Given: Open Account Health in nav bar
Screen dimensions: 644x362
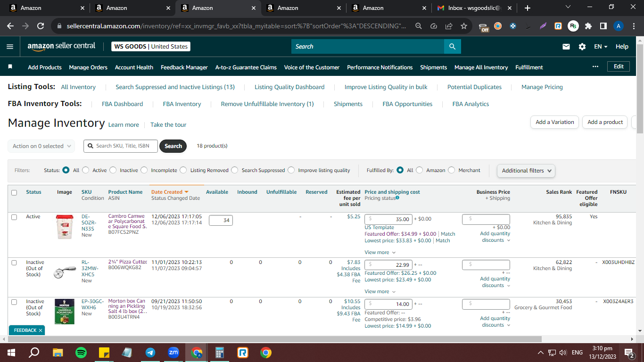Looking at the screenshot, I should [x=134, y=67].
